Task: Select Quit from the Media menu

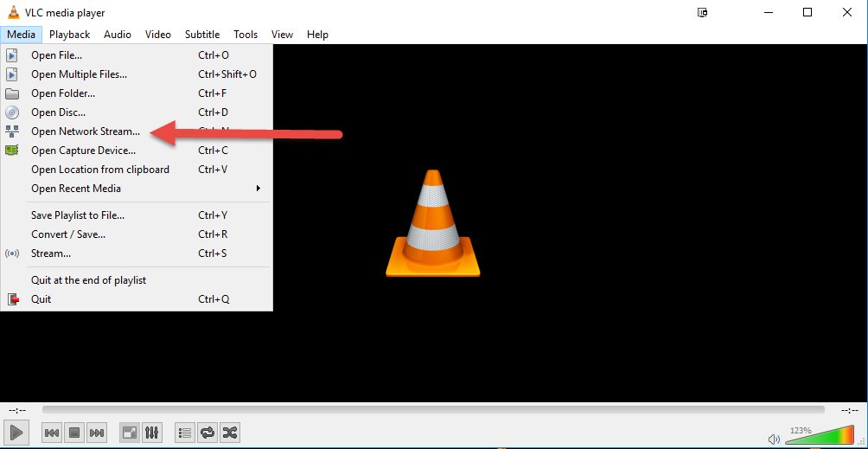Action: point(137,299)
